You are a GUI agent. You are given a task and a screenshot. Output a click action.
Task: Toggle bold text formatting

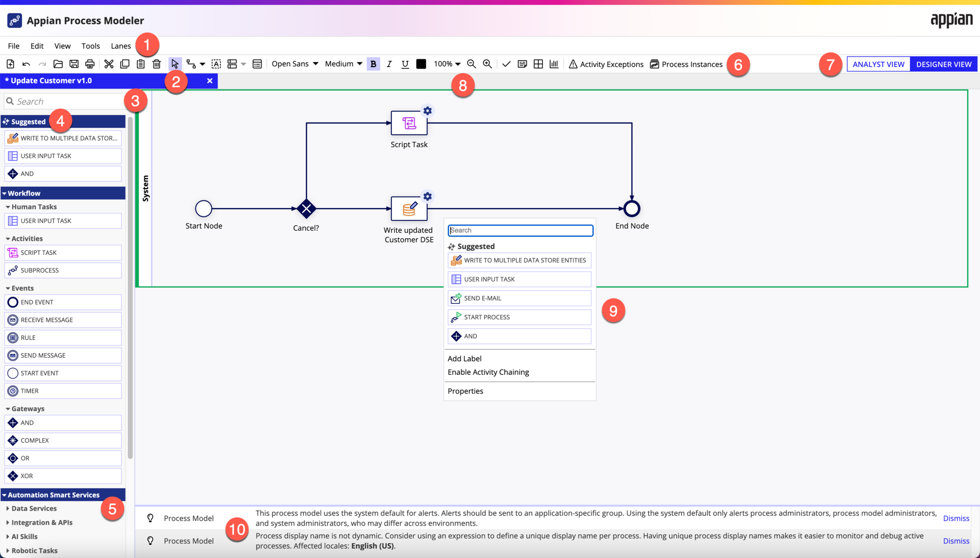tap(373, 64)
